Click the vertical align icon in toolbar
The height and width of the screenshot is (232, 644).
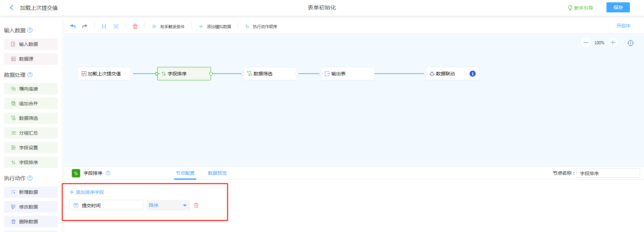pos(104,26)
